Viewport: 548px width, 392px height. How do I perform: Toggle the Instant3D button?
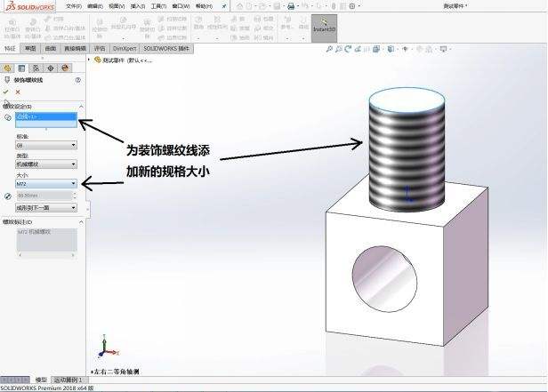click(324, 28)
